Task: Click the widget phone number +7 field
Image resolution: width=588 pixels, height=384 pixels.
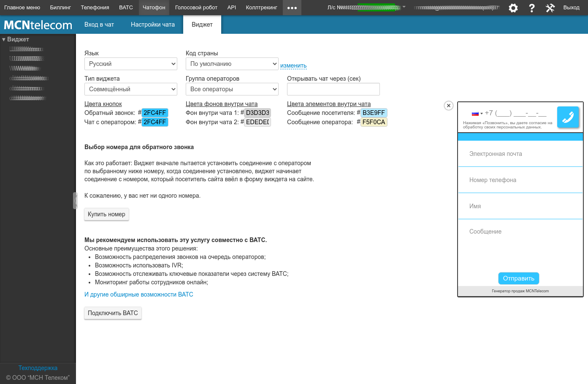Action: click(516, 113)
